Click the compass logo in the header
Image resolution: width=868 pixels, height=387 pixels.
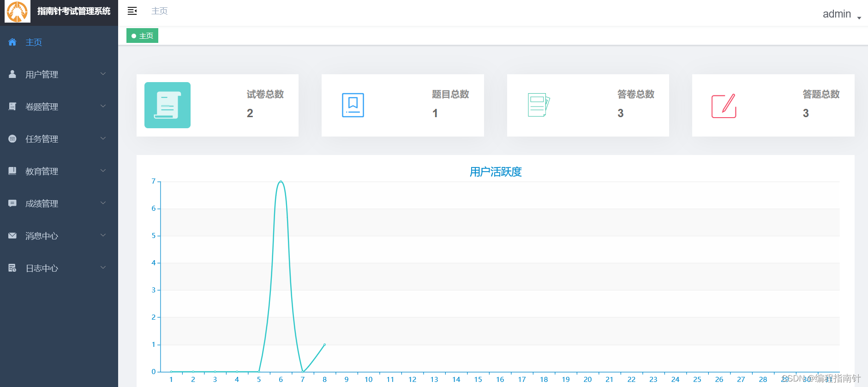[x=17, y=12]
